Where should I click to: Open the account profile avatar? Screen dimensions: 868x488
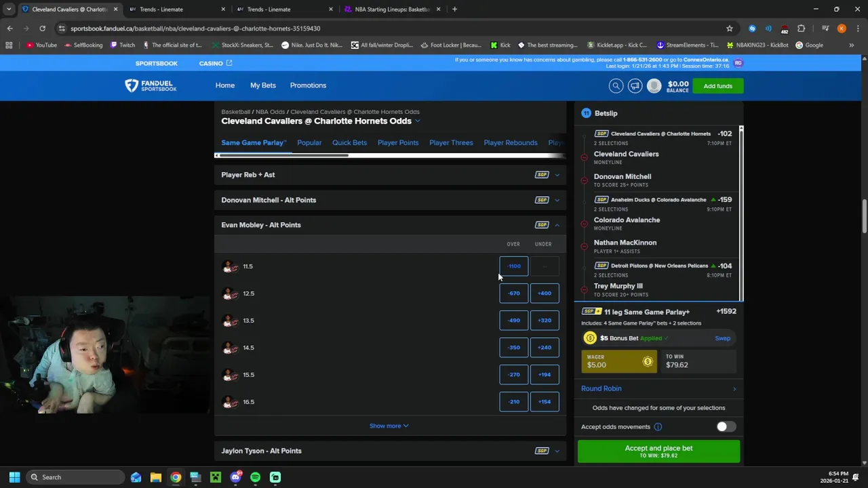pos(654,85)
